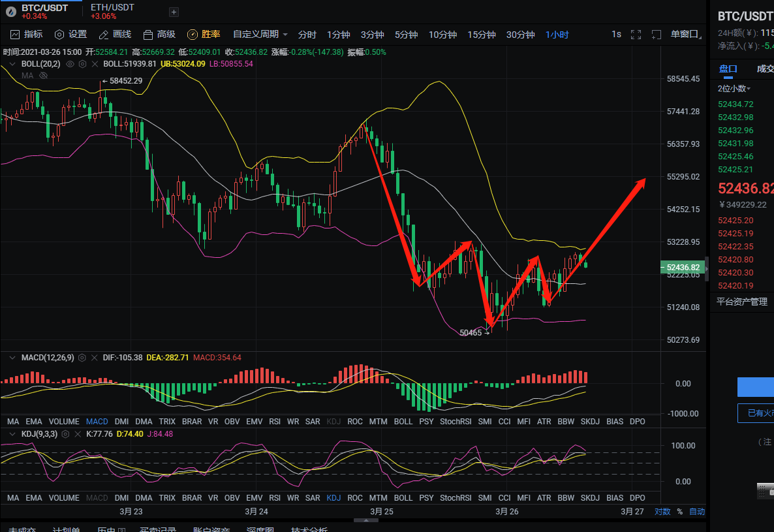
Task: Click the 胜率 (Win Rate) icon
Action: pyautogui.click(x=193, y=34)
